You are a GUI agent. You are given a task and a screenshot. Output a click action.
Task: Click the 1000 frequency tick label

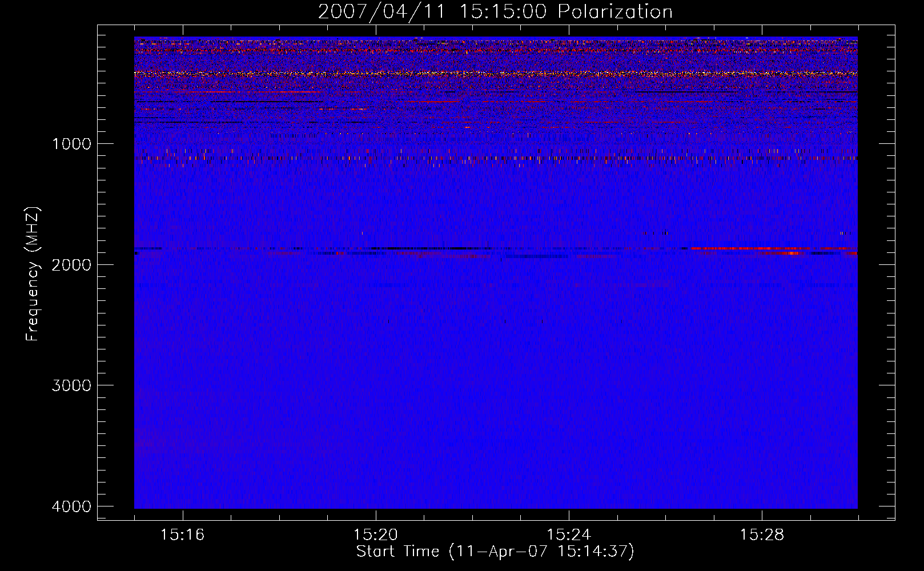coord(71,144)
